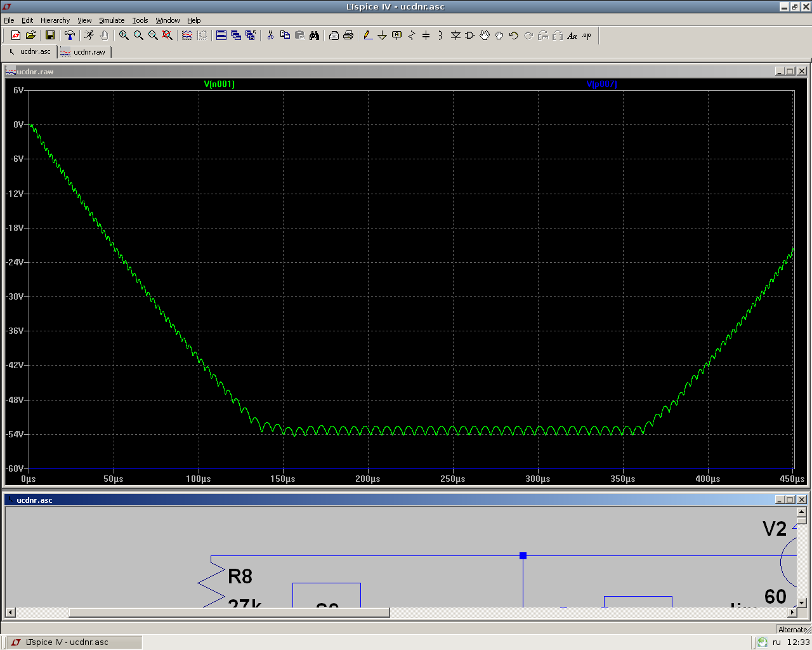
Task: Click the ucdnr.asc schematic window title bar
Action: [x=406, y=500]
